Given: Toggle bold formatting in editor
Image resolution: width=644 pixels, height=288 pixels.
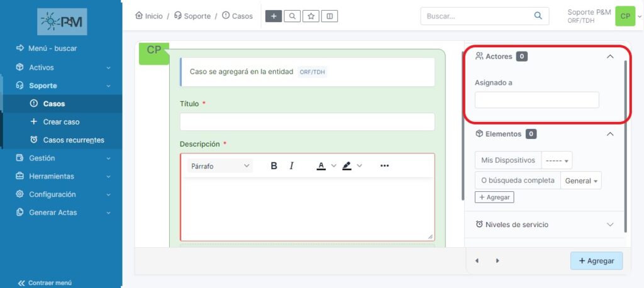Looking at the screenshot, I should [274, 166].
